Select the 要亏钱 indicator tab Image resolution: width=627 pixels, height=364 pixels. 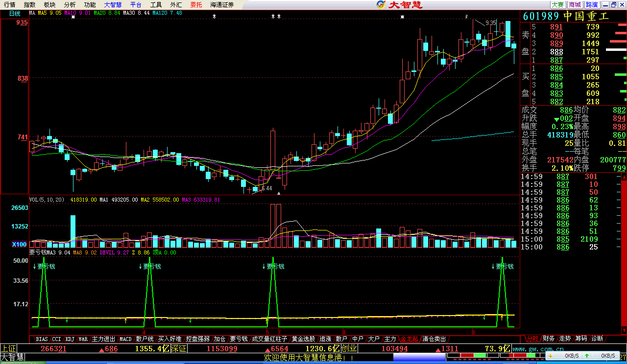(x=239, y=339)
